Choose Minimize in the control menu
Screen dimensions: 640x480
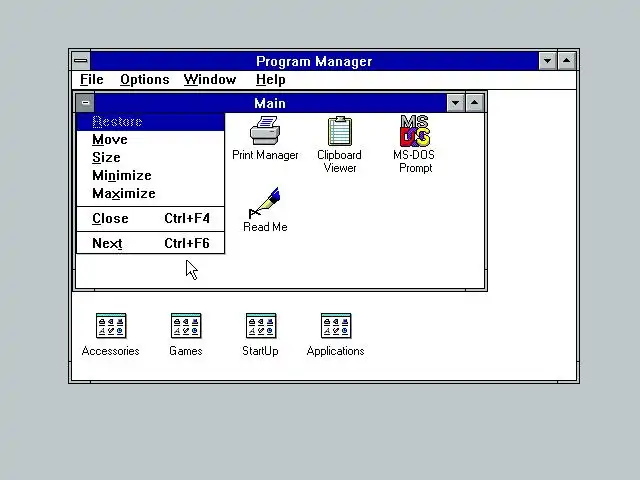pos(151,176)
